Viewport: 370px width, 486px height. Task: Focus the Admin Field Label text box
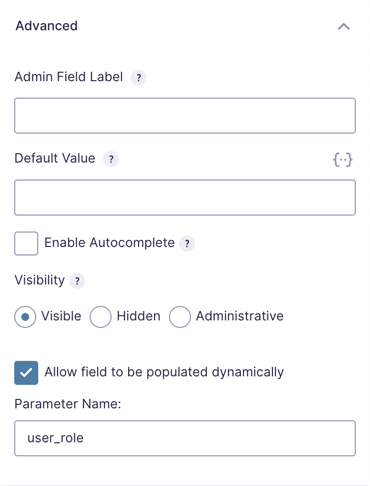(x=185, y=116)
